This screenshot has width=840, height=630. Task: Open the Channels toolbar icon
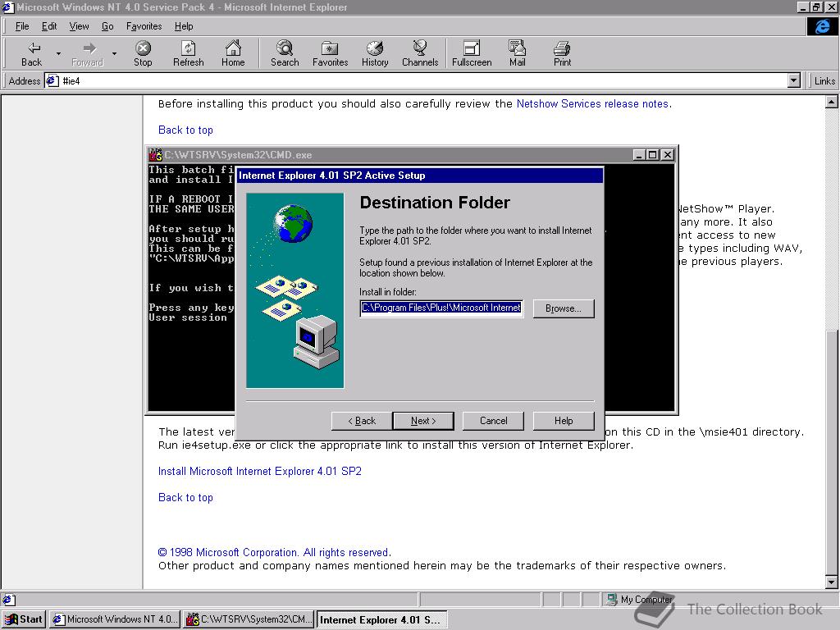(x=420, y=53)
